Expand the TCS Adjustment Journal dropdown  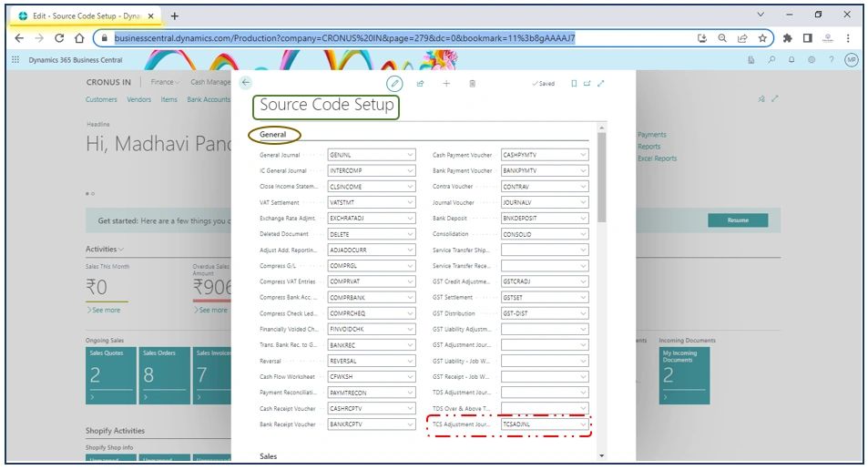coord(583,424)
